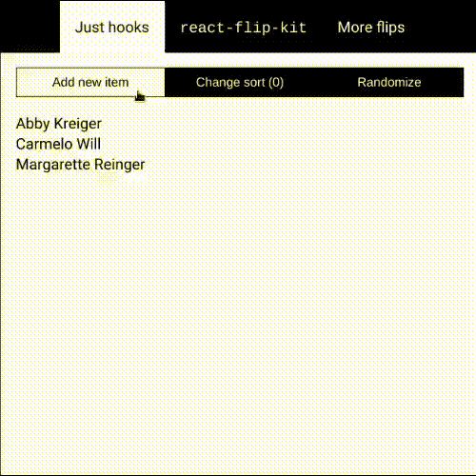
Task: Click the middle name in the list
Action: point(58,144)
